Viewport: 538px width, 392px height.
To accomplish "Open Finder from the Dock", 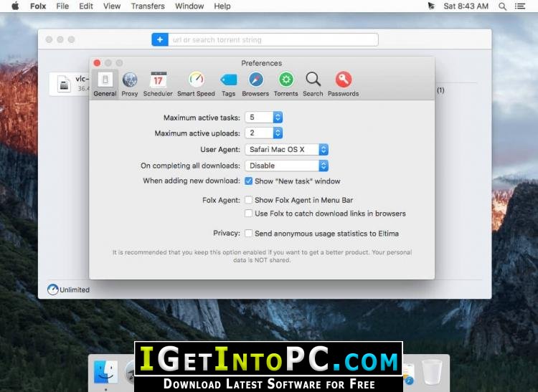I will tap(105, 372).
